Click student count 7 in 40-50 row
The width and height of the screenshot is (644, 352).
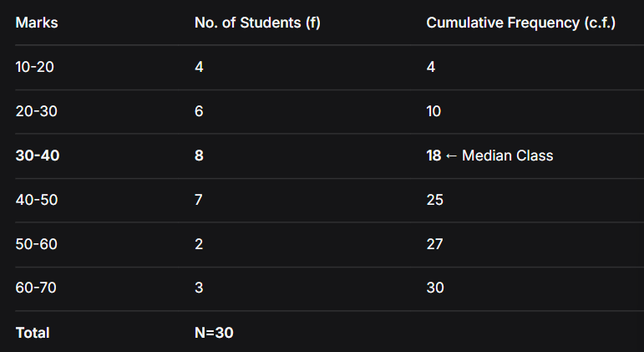199,200
